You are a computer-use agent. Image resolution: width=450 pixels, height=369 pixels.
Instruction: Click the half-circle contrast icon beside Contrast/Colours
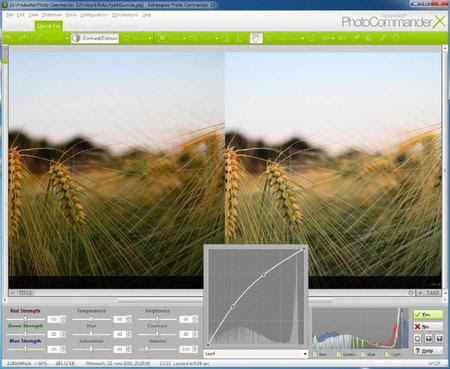pos(76,38)
